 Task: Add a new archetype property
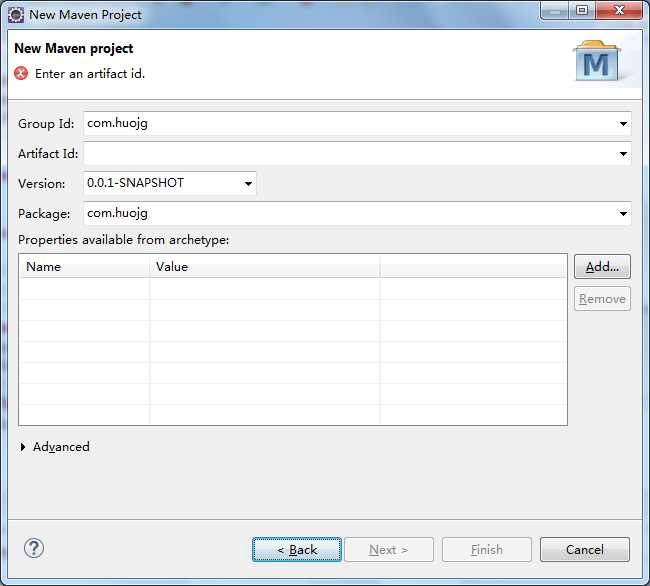(602, 266)
